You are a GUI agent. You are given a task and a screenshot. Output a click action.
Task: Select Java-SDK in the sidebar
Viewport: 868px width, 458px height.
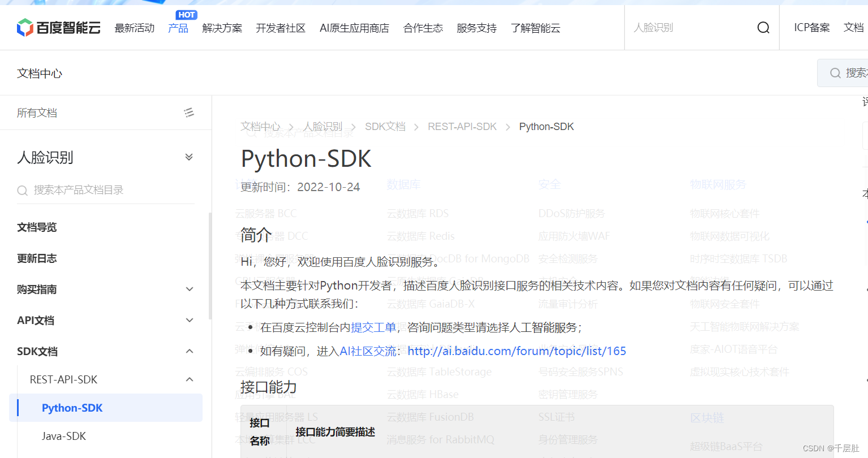point(64,436)
